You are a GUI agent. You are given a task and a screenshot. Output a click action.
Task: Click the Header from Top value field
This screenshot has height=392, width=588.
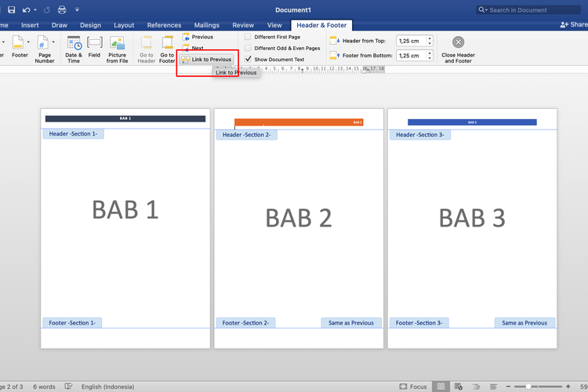point(411,41)
